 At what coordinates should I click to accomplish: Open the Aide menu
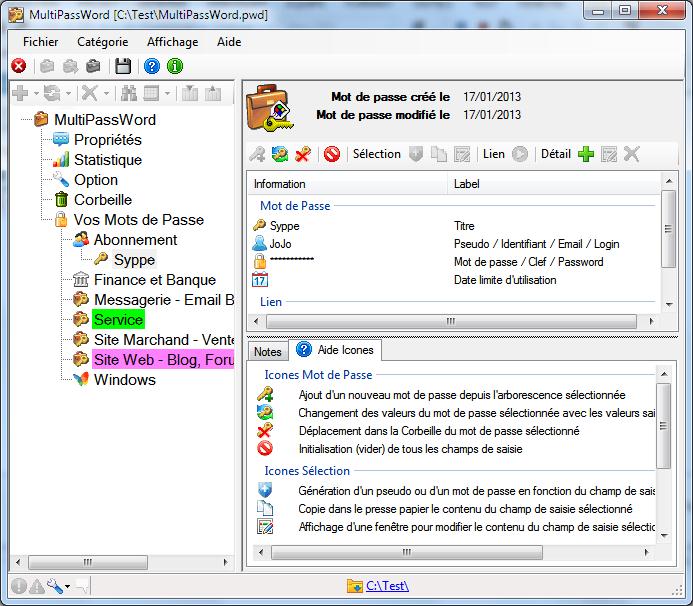229,42
